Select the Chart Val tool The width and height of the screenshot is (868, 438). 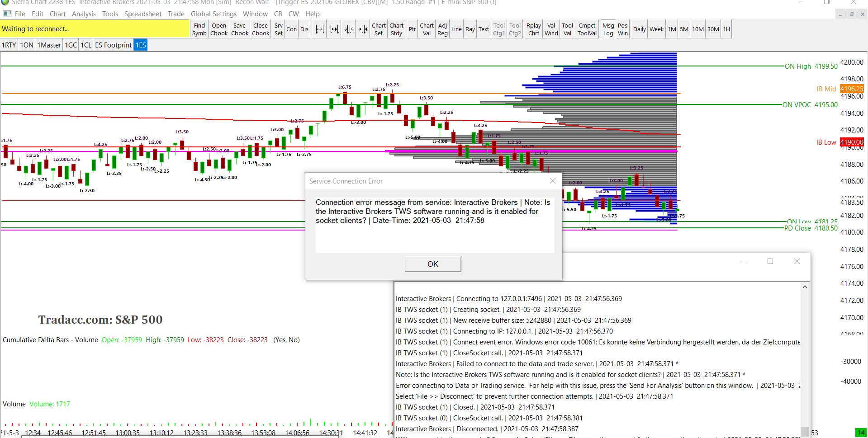tap(427, 29)
